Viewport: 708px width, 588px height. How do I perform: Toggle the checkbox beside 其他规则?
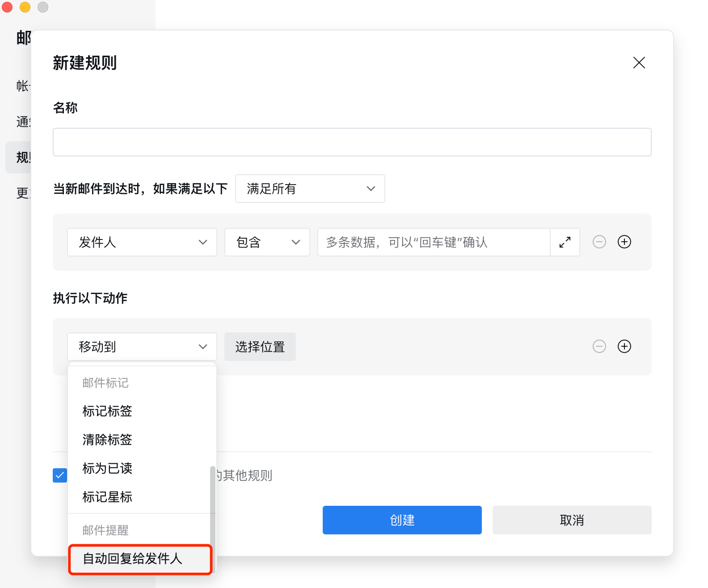[x=60, y=475]
